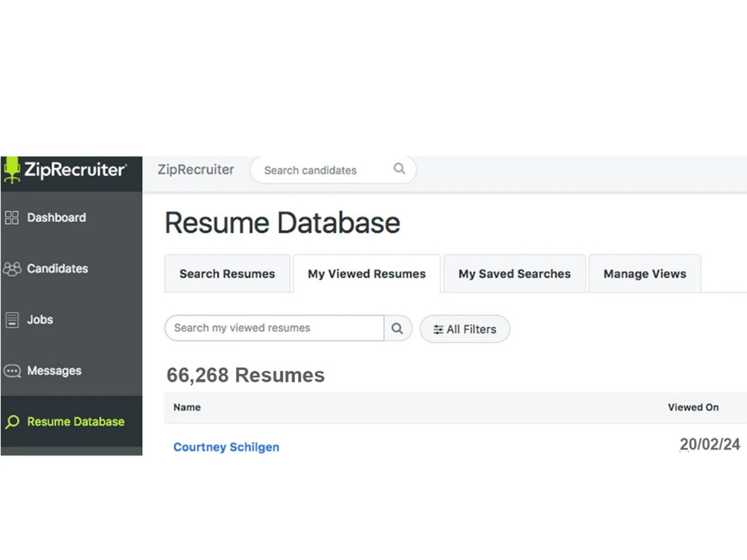
Task: Click the ZipRecruiter wordmark in sidebar
Action: (75, 169)
